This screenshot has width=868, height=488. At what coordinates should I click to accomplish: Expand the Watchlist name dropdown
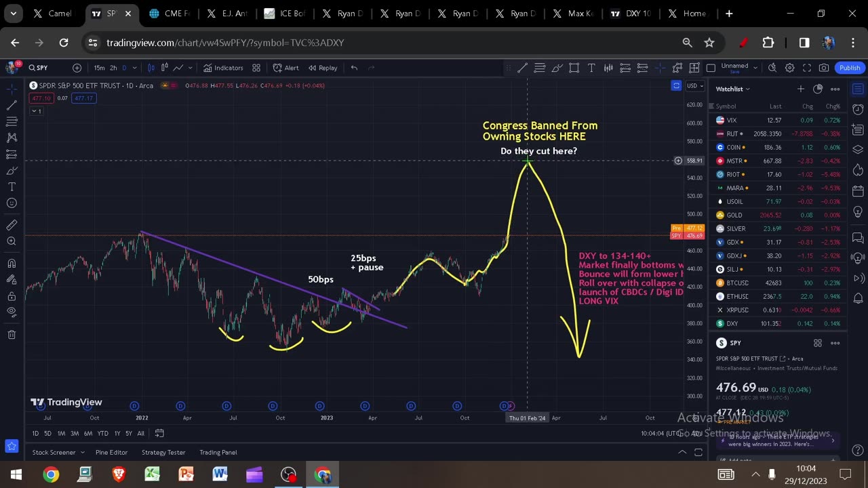733,89
